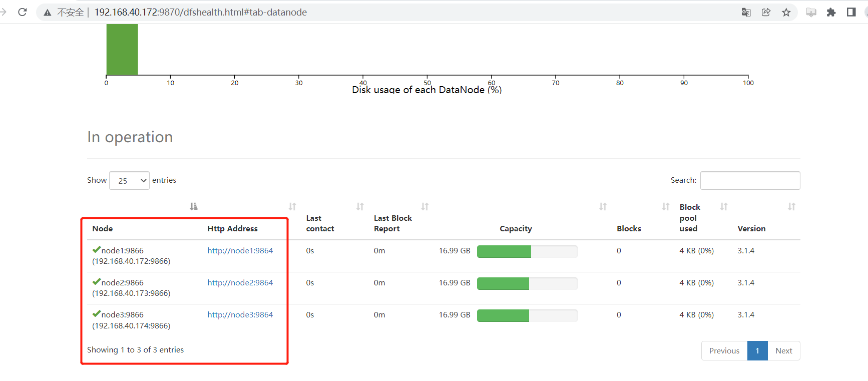This screenshot has width=868, height=381.
Task: Select the text (192.168.40.172:9866)
Action: (131, 261)
